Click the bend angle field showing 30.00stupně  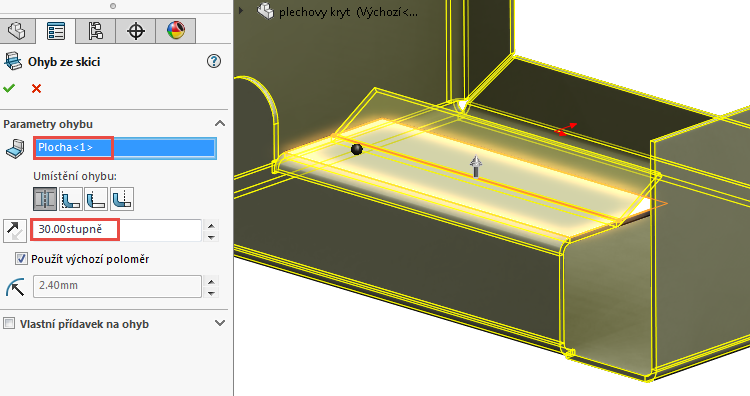pyautogui.click(x=117, y=230)
